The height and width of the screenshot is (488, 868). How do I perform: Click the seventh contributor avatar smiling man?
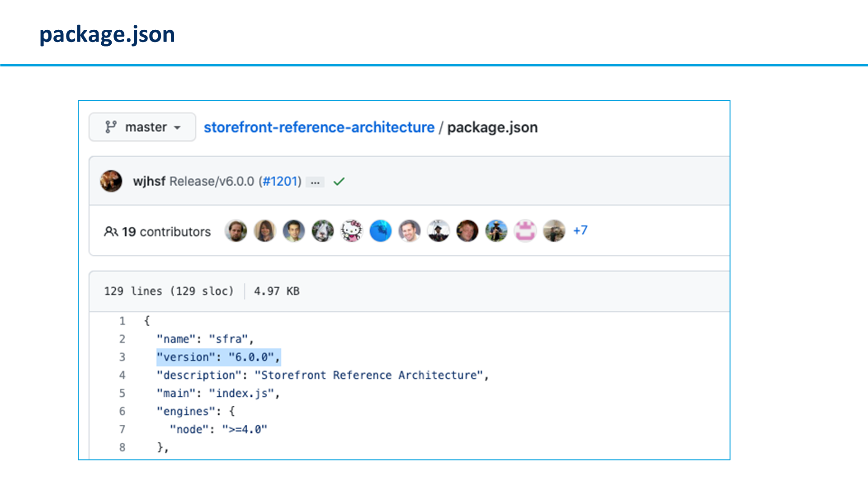tap(410, 231)
